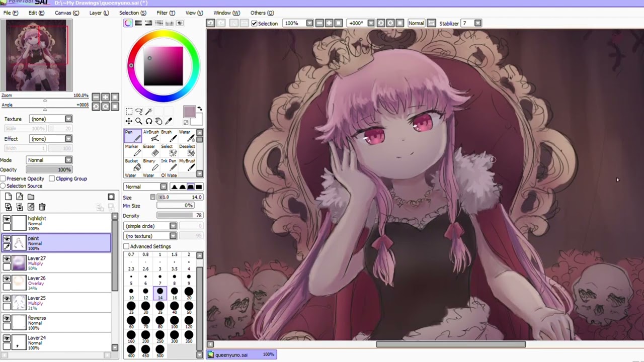Select the Ink Pen tool
644x362 pixels.
click(169, 164)
